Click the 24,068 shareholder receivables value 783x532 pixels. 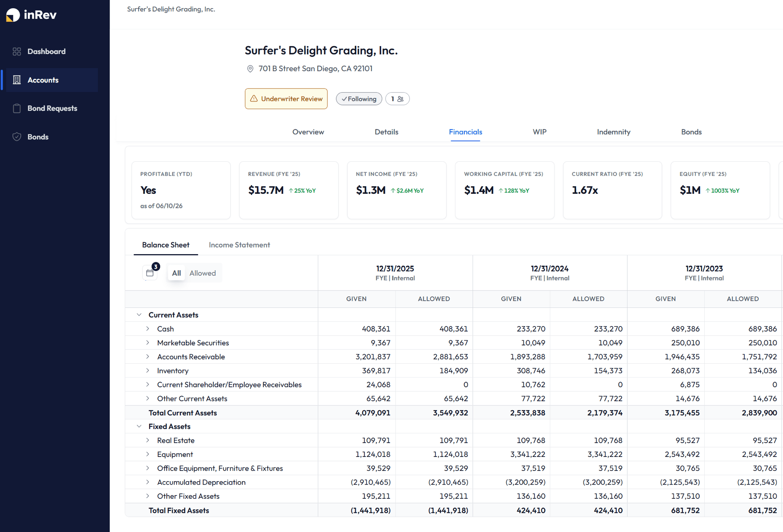378,384
